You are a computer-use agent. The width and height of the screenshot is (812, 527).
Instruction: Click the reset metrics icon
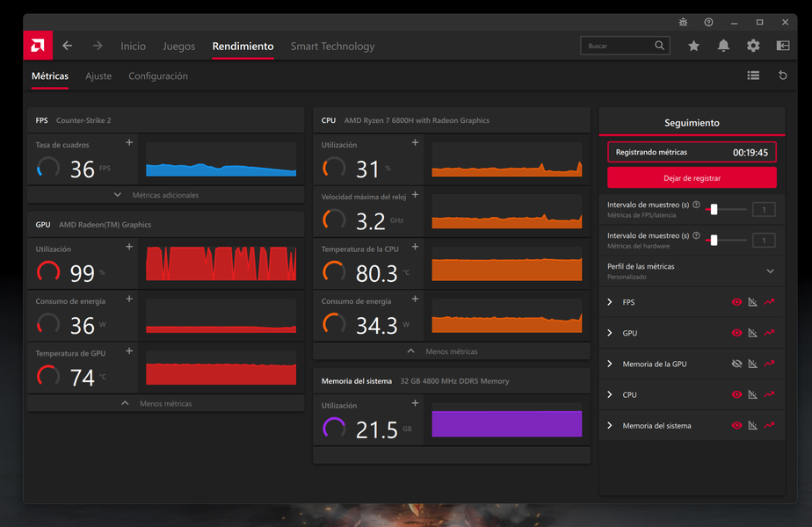pos(783,76)
